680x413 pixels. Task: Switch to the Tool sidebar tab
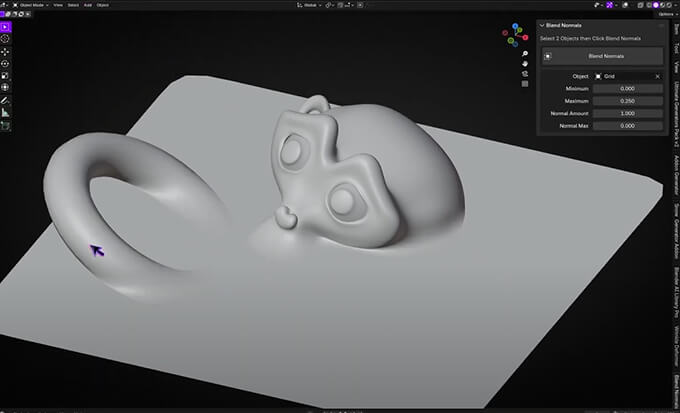(676, 47)
